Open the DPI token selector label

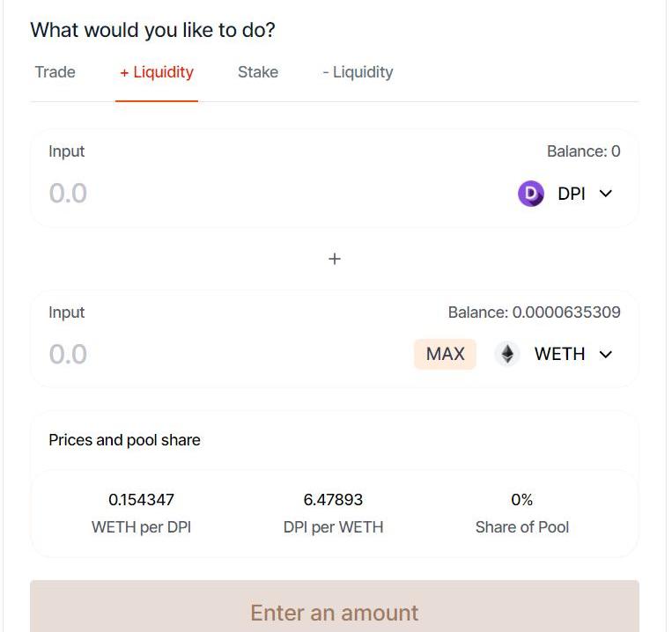pyautogui.click(x=572, y=194)
